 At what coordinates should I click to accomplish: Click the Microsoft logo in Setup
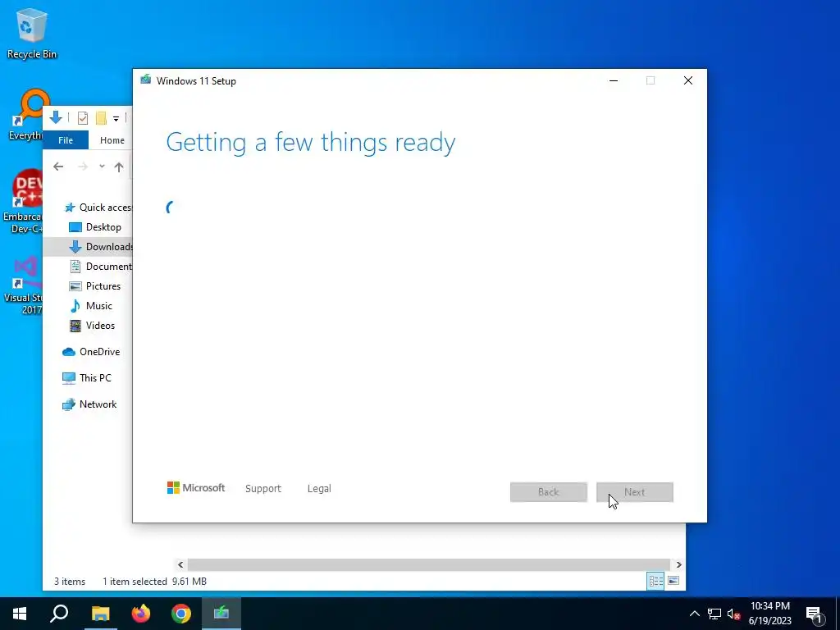coord(196,488)
